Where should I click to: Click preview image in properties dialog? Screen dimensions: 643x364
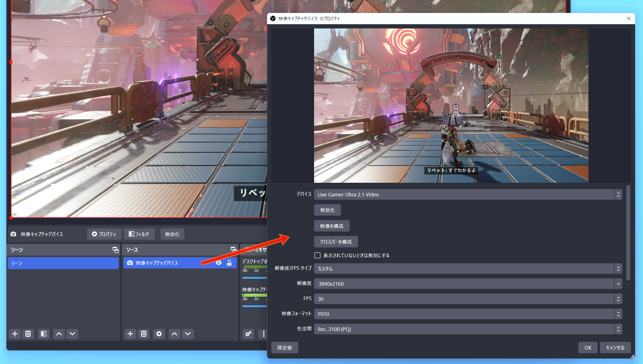pyautogui.click(x=451, y=106)
